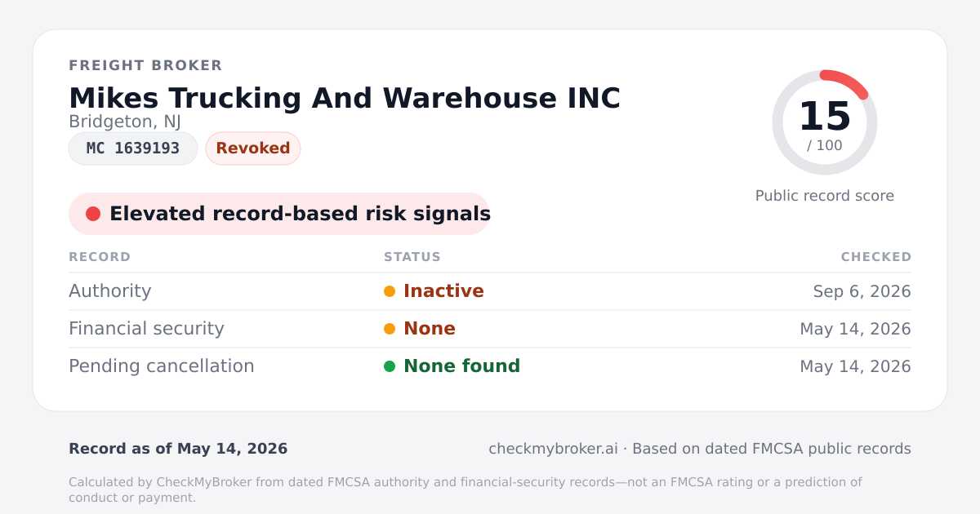Click the Elevated record-based risk signals banner
The height and width of the screenshot is (514, 980).
coord(279,214)
